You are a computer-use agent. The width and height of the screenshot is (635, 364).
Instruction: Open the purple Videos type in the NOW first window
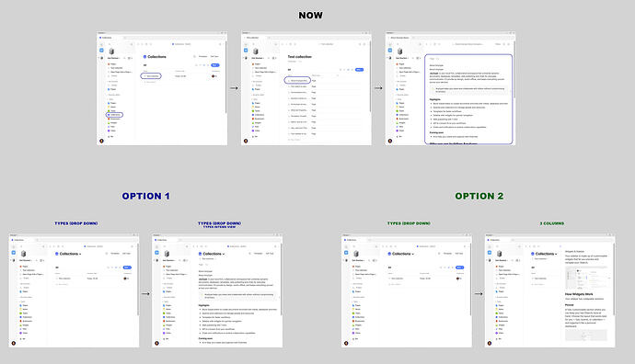(112, 131)
